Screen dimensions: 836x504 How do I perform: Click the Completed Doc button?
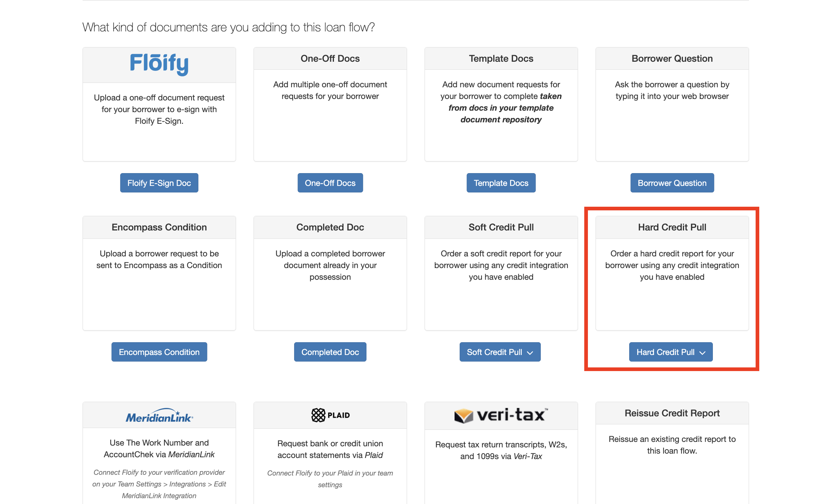click(330, 352)
